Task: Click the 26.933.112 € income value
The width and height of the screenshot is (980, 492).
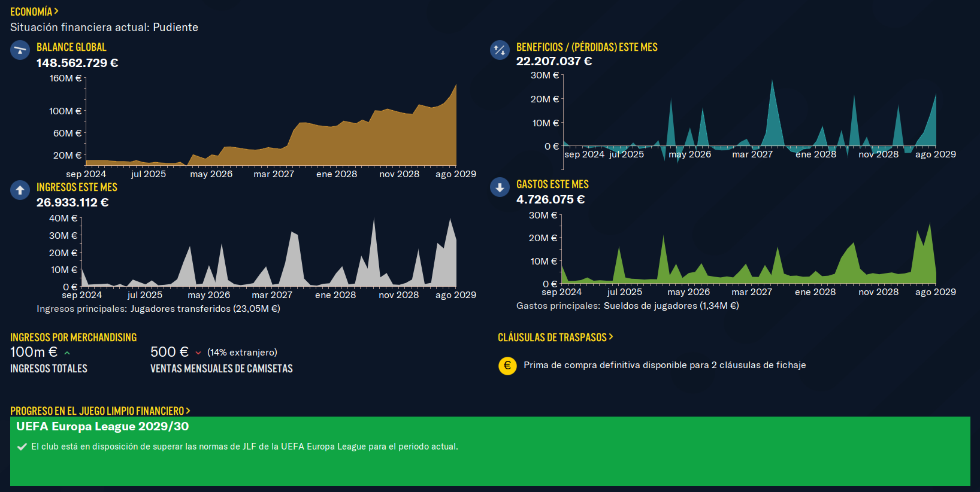Action: pos(72,202)
